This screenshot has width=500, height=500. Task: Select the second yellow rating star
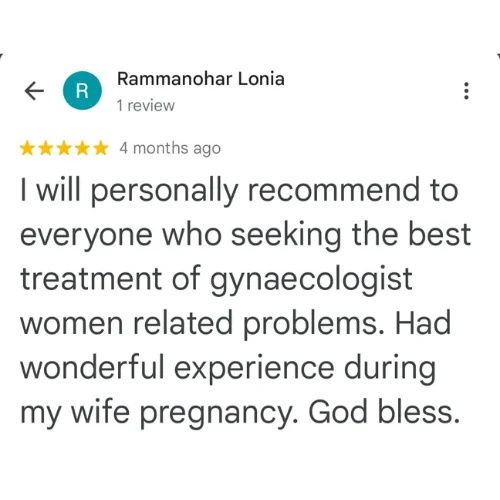[x=46, y=148]
